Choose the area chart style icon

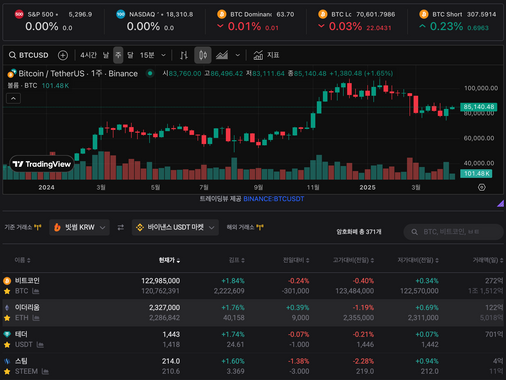click(222, 55)
